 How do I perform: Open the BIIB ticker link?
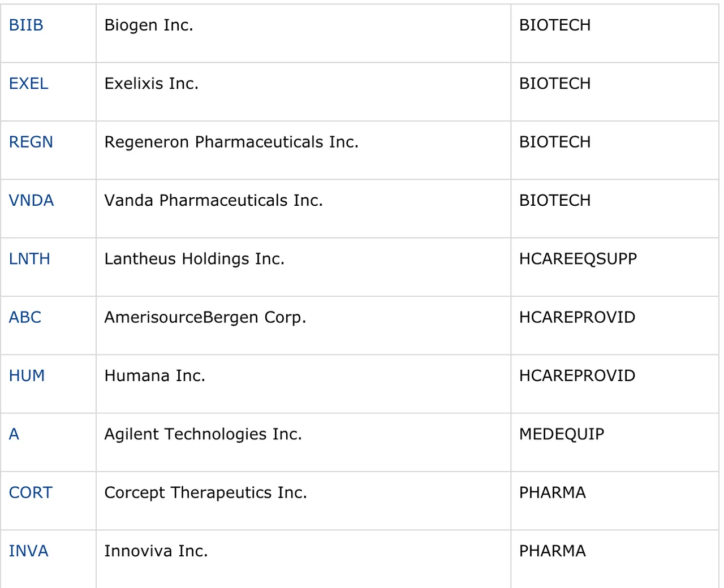point(26,25)
